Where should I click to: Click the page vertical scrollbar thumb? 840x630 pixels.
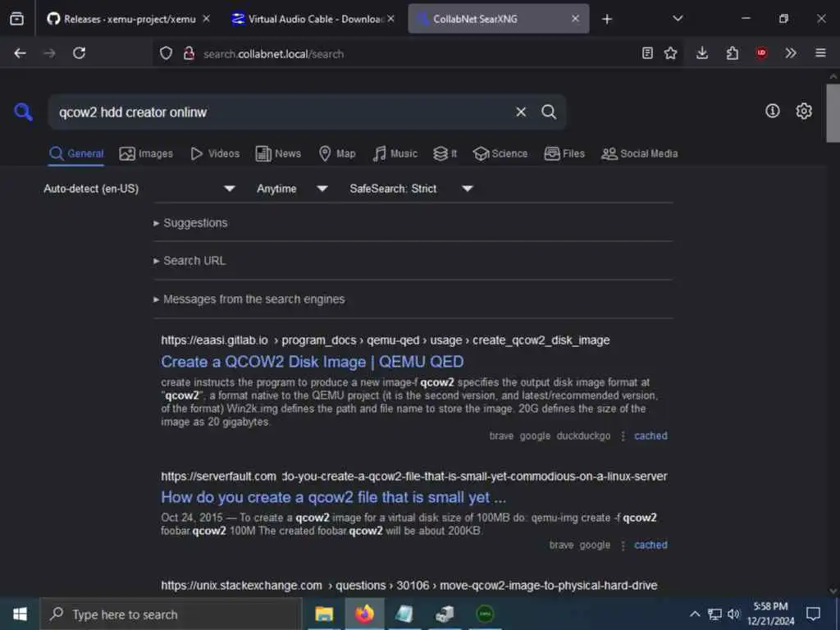(833, 112)
